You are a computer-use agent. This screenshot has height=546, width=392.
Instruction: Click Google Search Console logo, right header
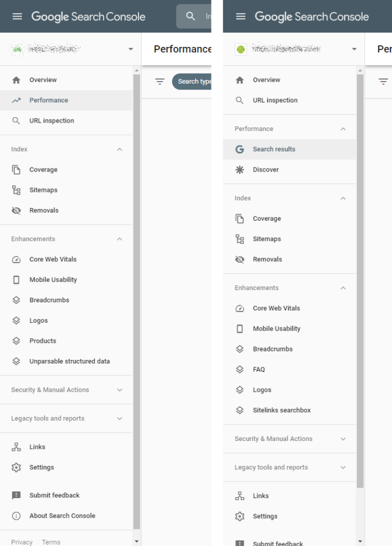coord(312,17)
